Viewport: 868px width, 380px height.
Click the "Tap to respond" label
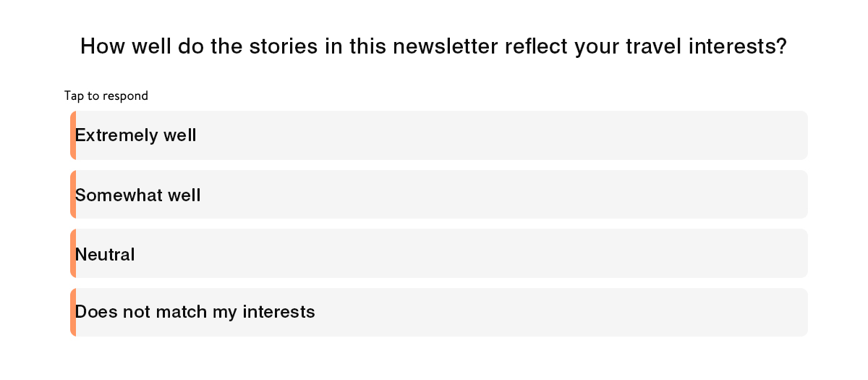tap(106, 96)
